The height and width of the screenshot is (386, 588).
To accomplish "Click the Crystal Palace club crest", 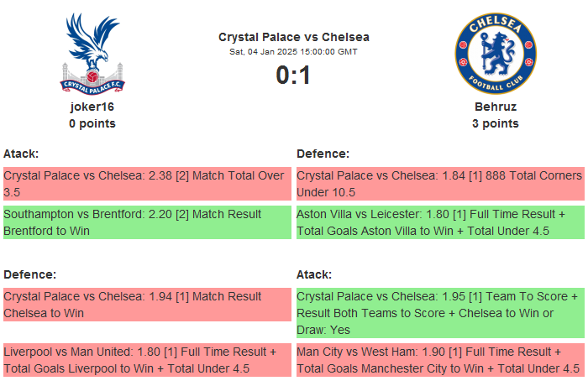I will [92, 53].
